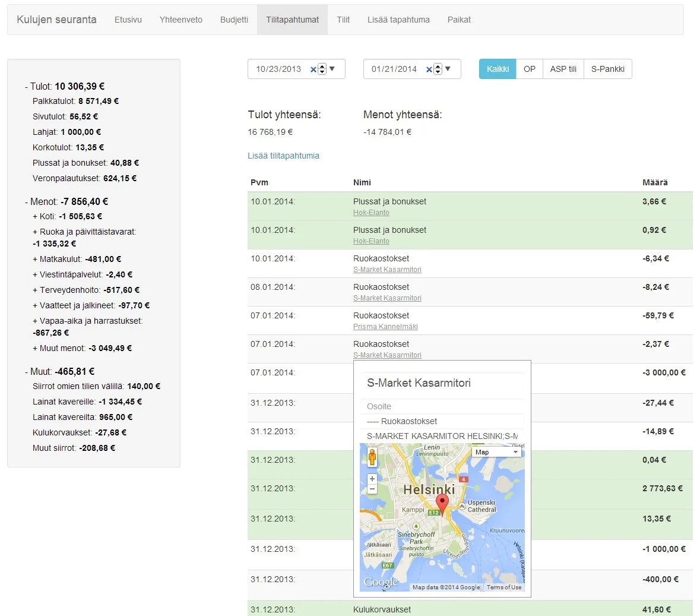Click the Street View pegman on the map
The height and width of the screenshot is (616, 700).
[x=372, y=457]
